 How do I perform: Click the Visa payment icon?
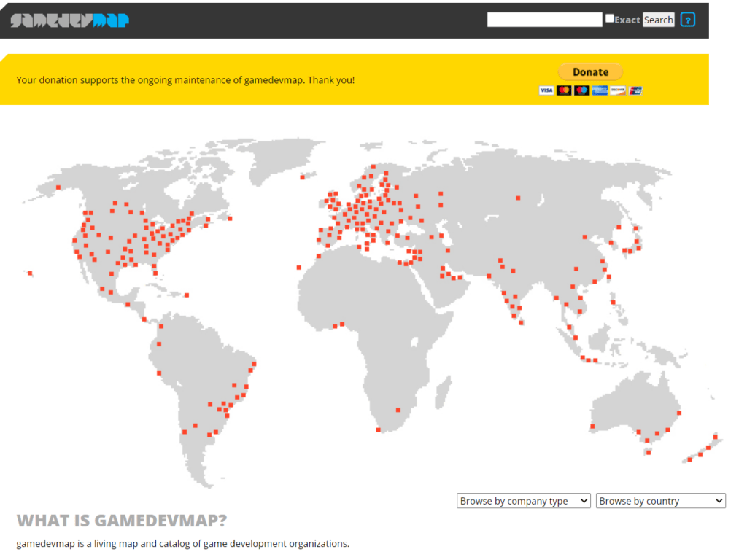(x=546, y=90)
